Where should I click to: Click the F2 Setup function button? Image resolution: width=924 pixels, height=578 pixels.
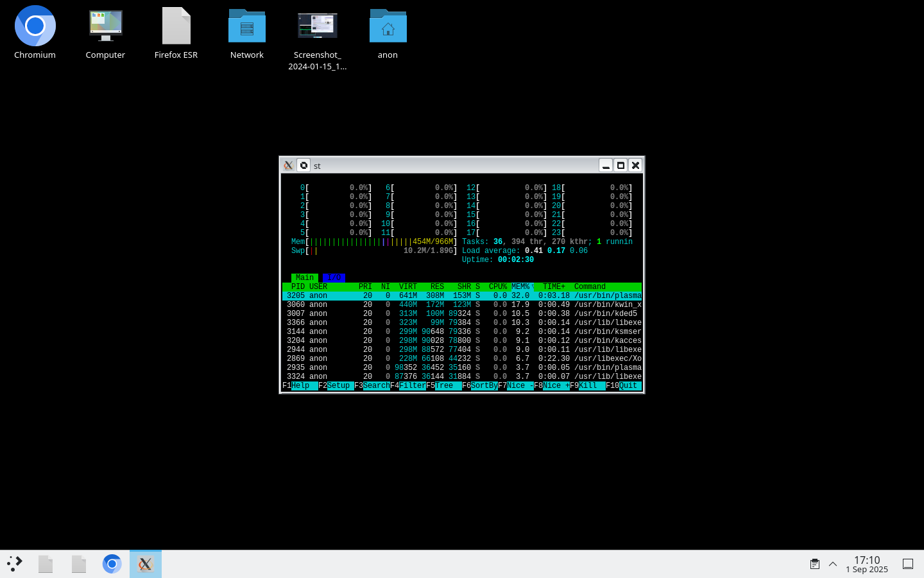[336, 385]
